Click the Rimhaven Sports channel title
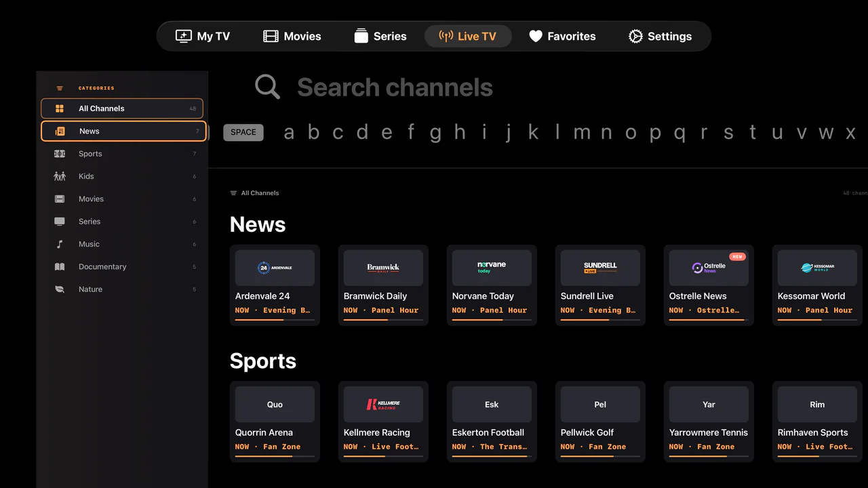Image resolution: width=868 pixels, height=488 pixels. [812, 432]
